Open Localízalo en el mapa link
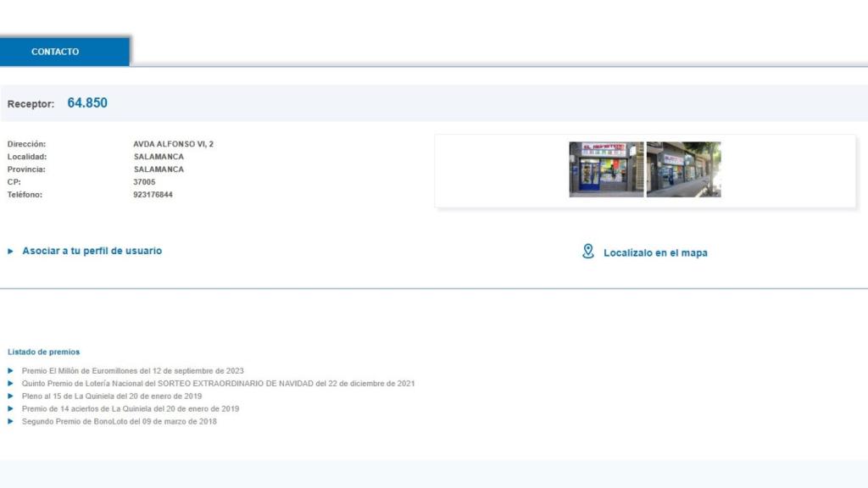The image size is (868, 488). pyautogui.click(x=655, y=252)
